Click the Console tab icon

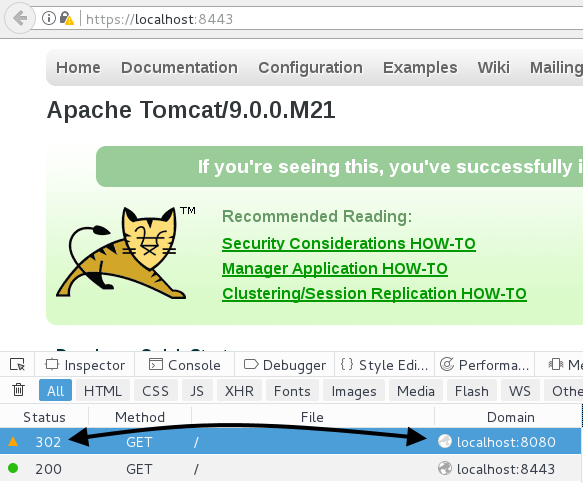pos(155,364)
